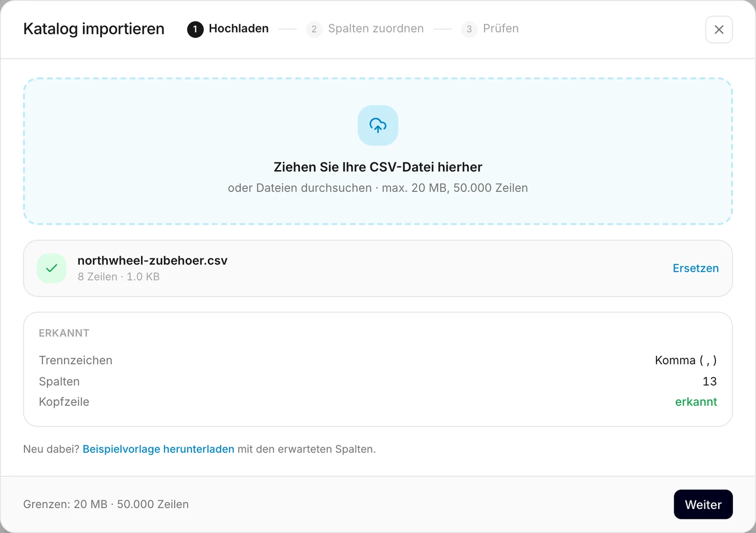
Task: Click the Spalten value 13
Action: pos(710,381)
